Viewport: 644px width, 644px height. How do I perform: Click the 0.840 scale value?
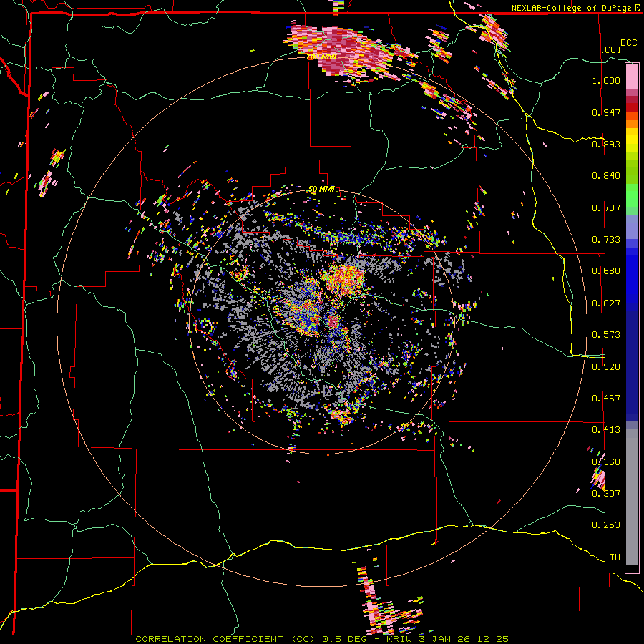pyautogui.click(x=606, y=176)
